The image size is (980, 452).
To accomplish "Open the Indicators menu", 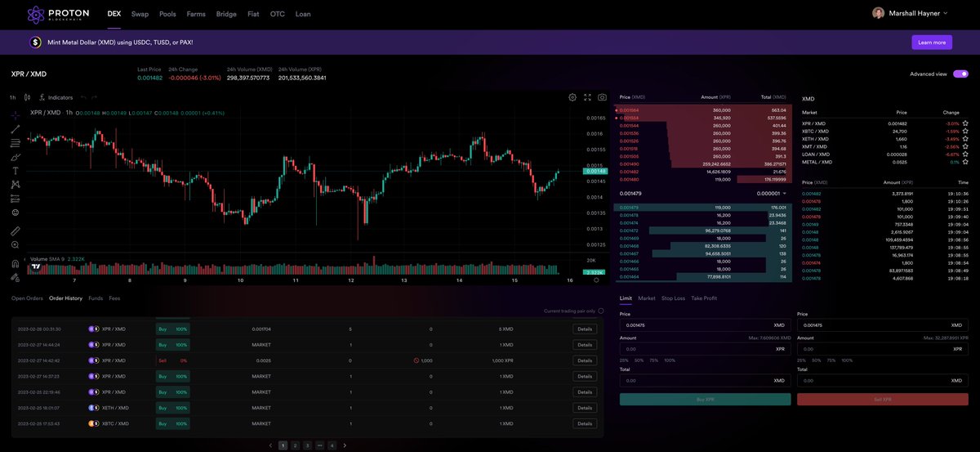I will click(x=56, y=97).
